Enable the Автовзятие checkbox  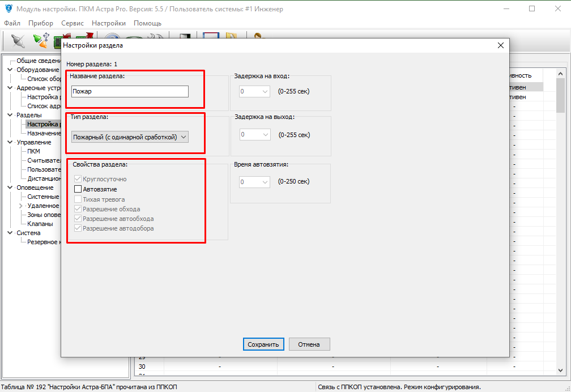(x=78, y=189)
